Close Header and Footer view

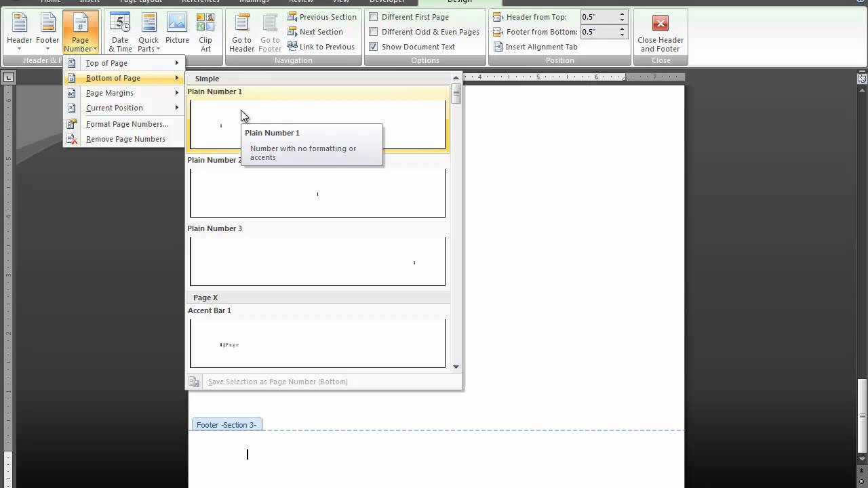pyautogui.click(x=660, y=32)
